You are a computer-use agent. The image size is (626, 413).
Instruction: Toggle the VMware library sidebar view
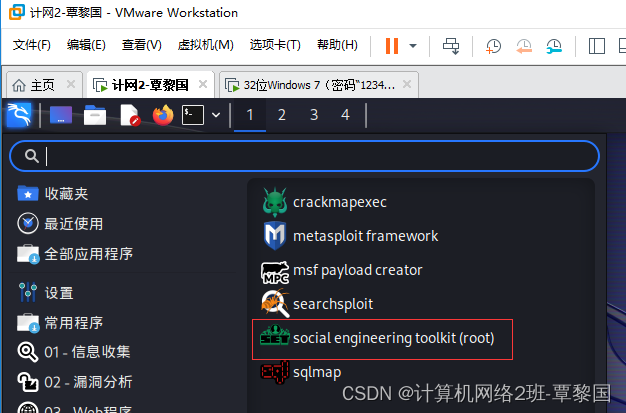[597, 46]
